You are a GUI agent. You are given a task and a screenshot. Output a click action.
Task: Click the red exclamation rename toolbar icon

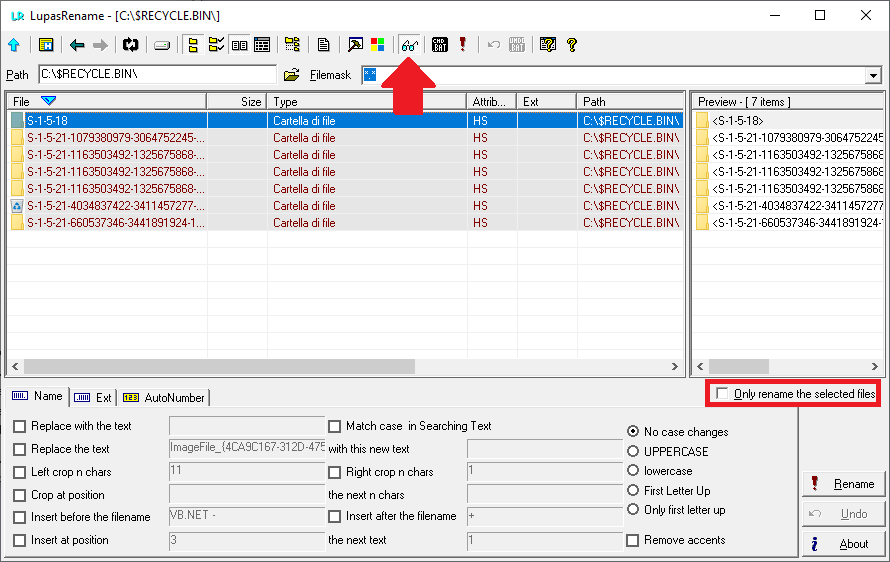462,45
